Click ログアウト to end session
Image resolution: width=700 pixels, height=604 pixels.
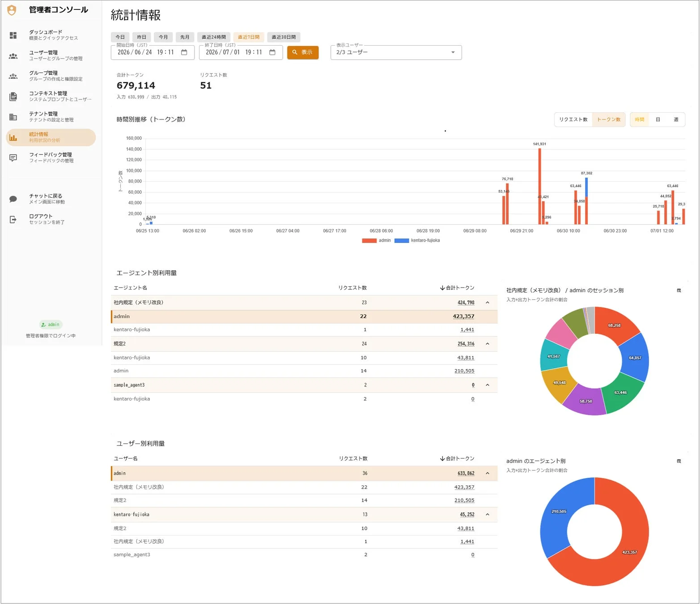pos(51,219)
